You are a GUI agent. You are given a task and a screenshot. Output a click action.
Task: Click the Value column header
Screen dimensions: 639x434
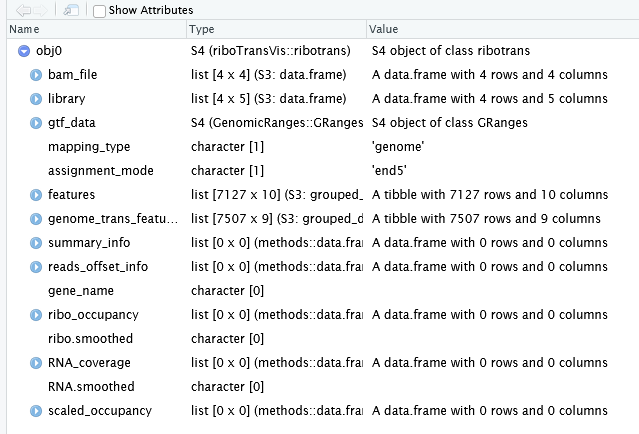pyautogui.click(x=502, y=29)
